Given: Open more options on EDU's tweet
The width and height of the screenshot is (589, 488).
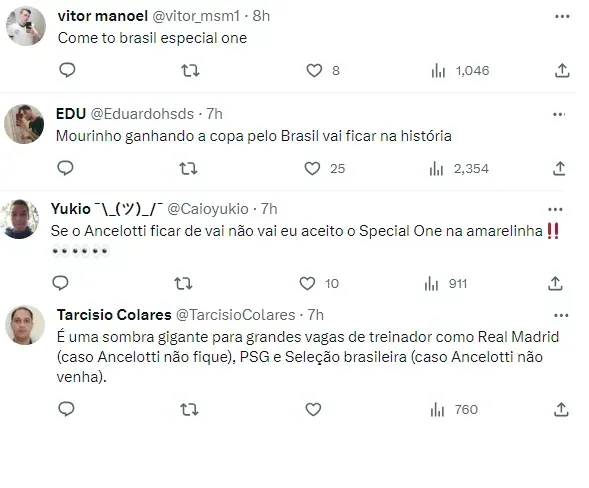Looking at the screenshot, I should click(x=559, y=115).
